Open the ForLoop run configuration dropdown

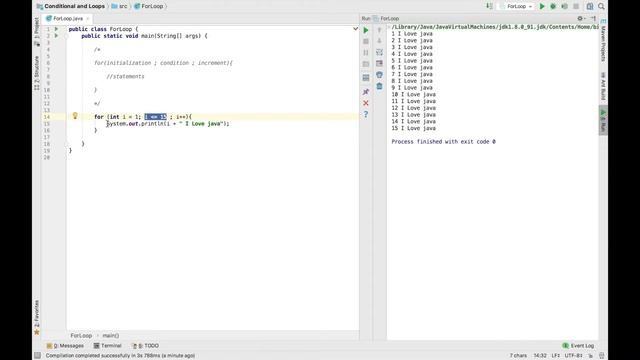tap(516, 6)
